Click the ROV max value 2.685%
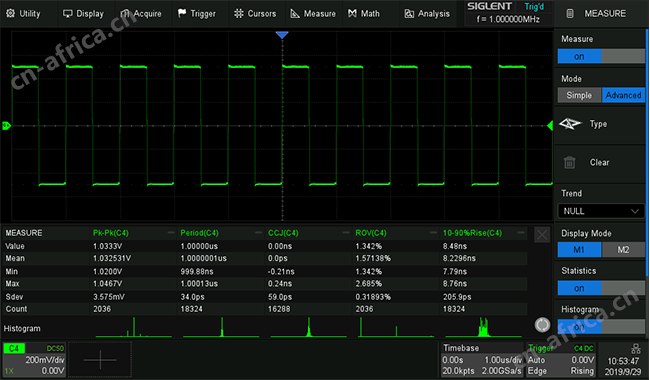 (369, 284)
